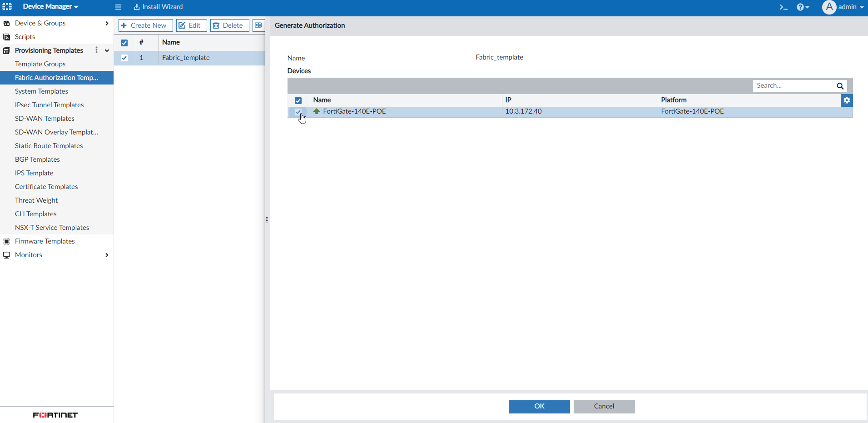Open CLI Templates
The image size is (868, 423).
click(36, 214)
